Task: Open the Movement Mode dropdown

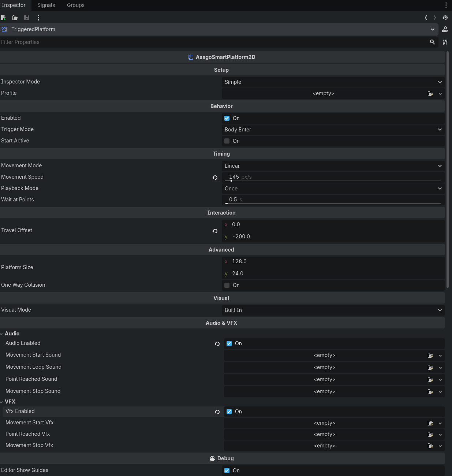Action: 333,166
